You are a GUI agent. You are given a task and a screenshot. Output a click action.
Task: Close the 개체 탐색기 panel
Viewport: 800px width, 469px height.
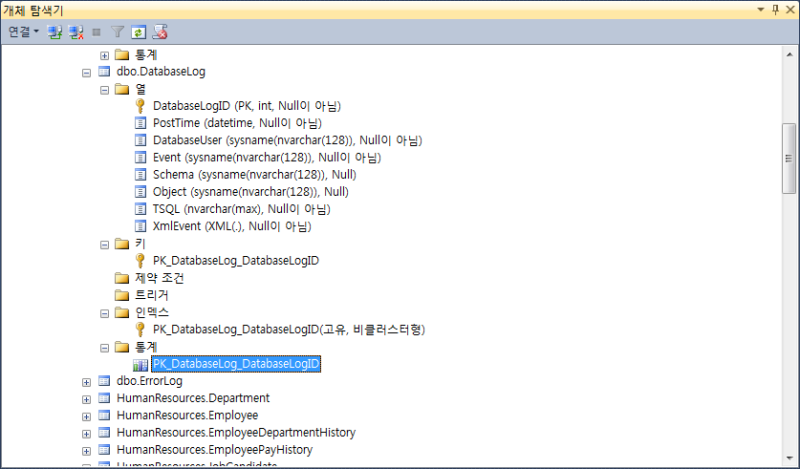click(x=790, y=9)
